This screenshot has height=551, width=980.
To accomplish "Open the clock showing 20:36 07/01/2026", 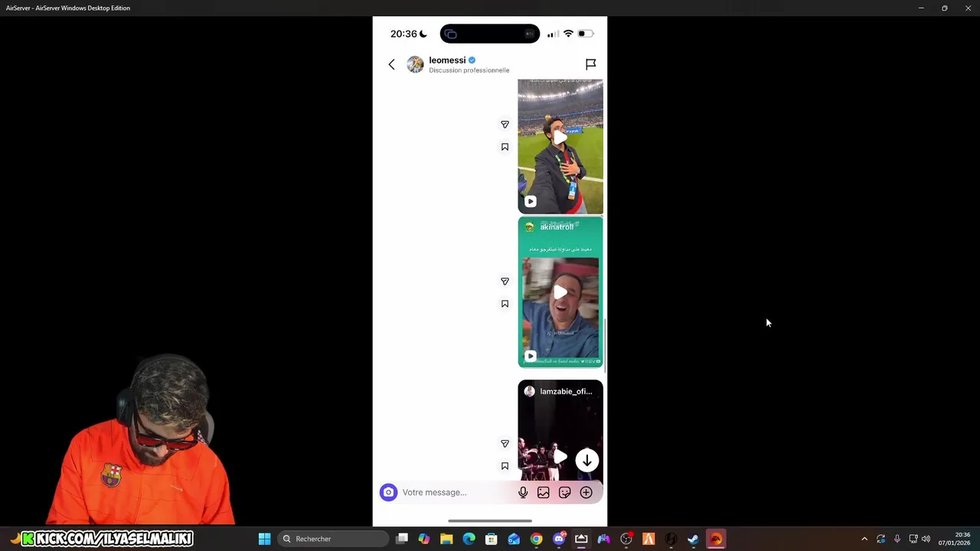I will click(954, 539).
